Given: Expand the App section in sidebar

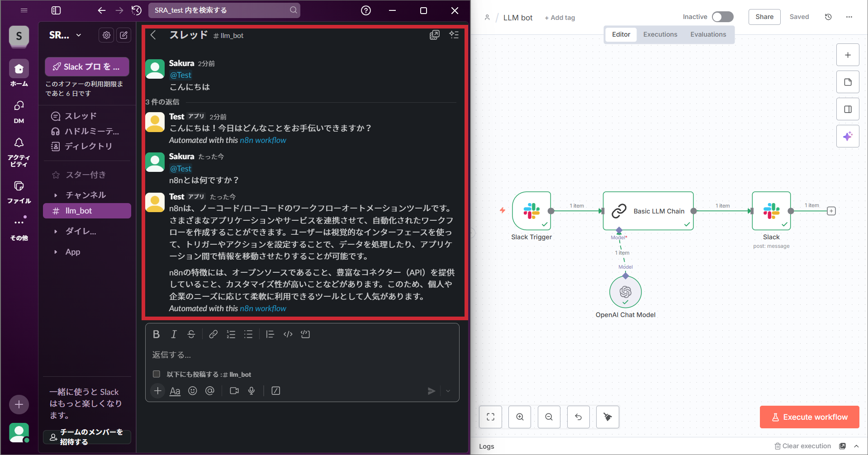Looking at the screenshot, I should pyautogui.click(x=56, y=252).
